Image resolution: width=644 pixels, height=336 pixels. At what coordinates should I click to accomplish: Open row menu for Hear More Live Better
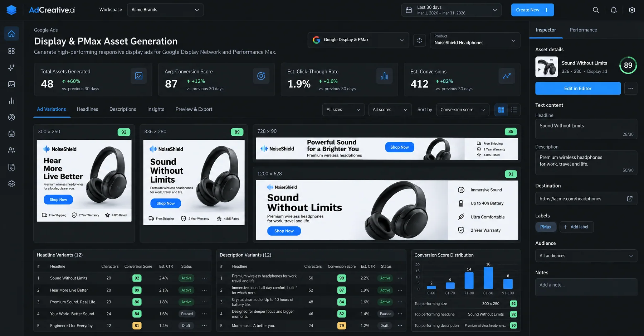coord(204,290)
